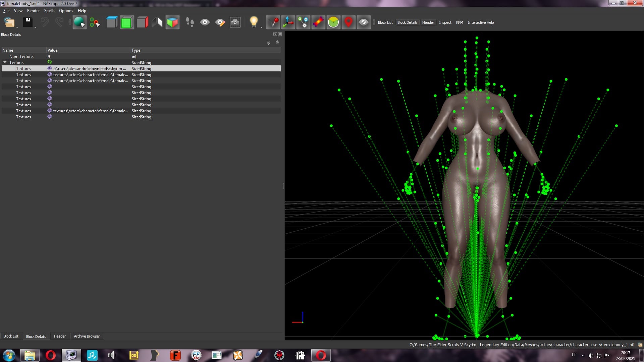Open the Help menu
This screenshot has width=644, height=362.
point(82,11)
